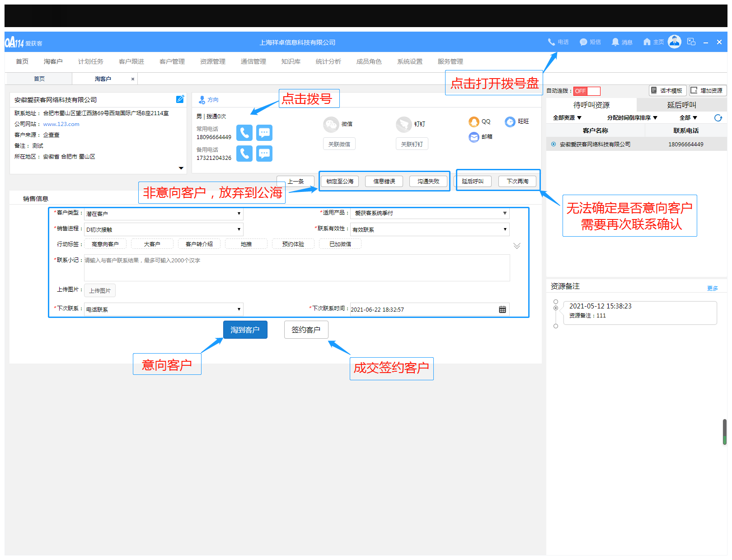Expand 全部资源 filter dropdown
The image size is (732, 560).
click(568, 118)
